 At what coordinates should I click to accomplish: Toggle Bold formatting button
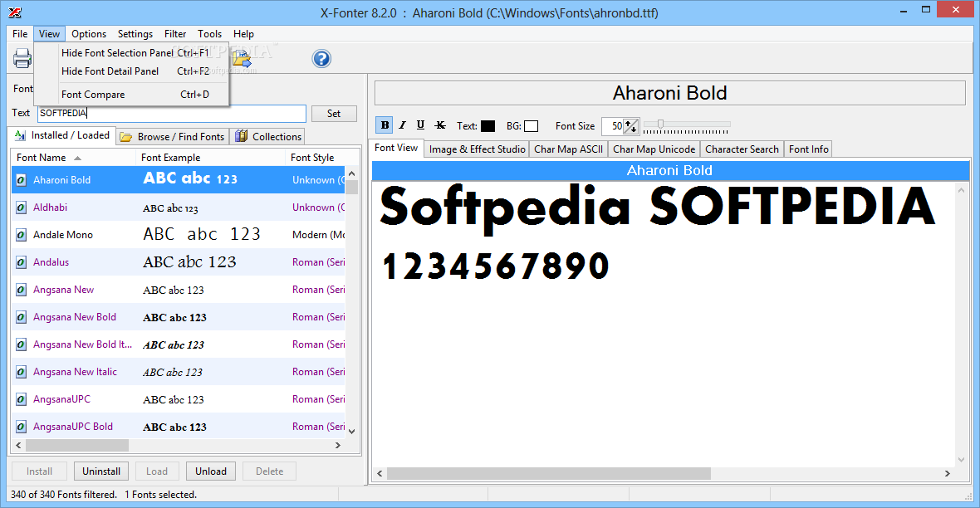(385, 125)
